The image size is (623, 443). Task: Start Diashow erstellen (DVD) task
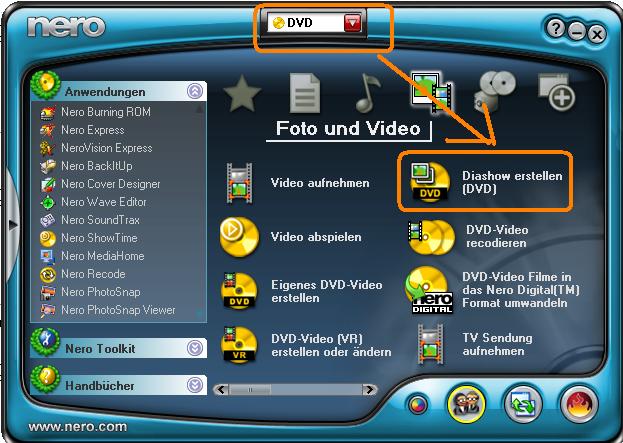[x=512, y=182]
